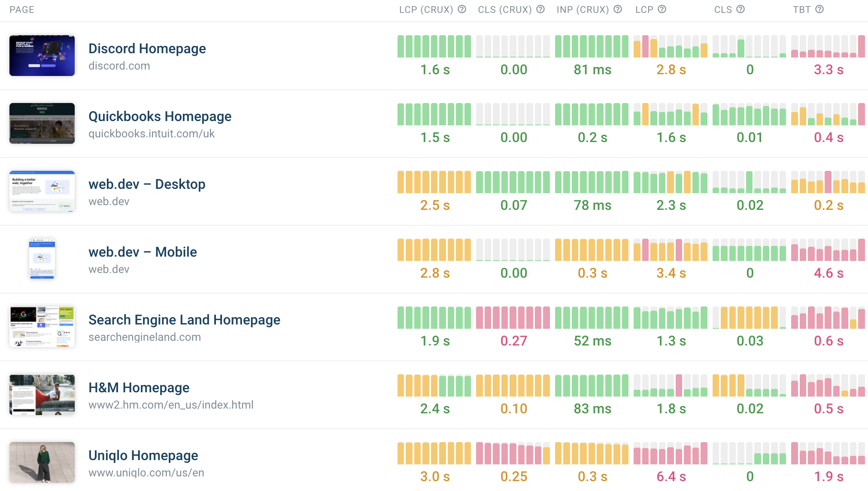Sort by the PAGE column header
The width and height of the screenshot is (868, 491).
click(x=22, y=9)
